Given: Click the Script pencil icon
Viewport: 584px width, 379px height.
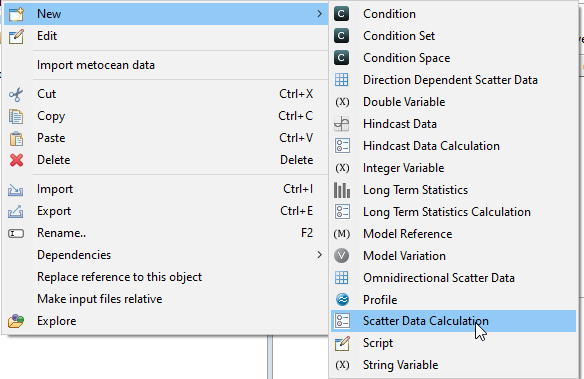Looking at the screenshot, I should pos(342,343).
